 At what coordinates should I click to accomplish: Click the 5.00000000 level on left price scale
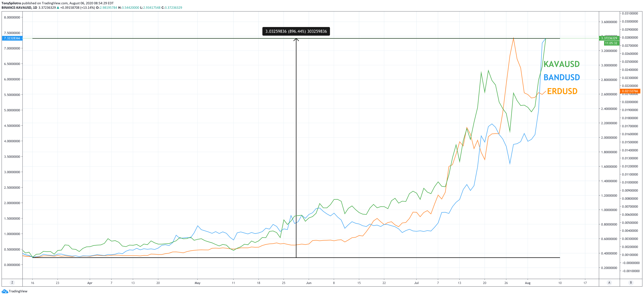(x=12, y=110)
